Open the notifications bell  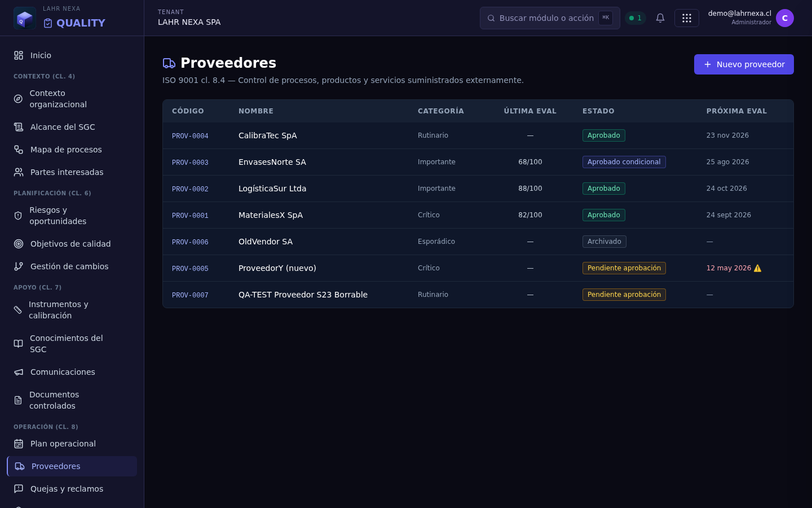pos(660,18)
